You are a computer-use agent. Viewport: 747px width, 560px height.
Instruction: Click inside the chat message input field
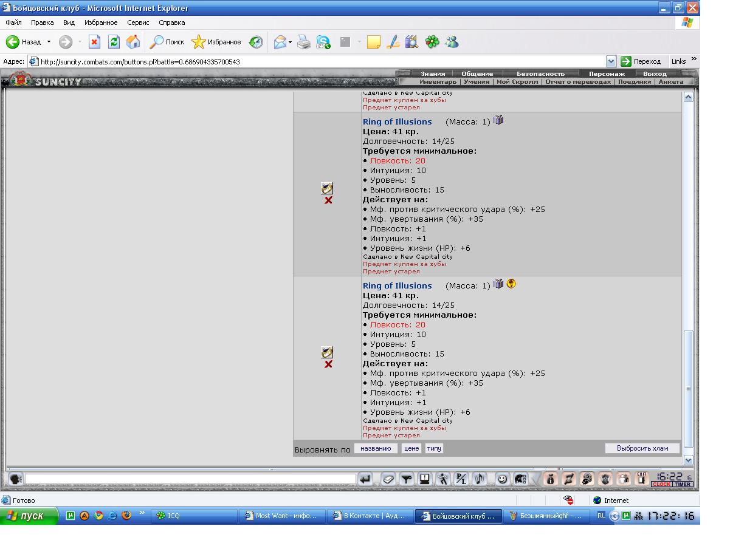pyautogui.click(x=190, y=479)
